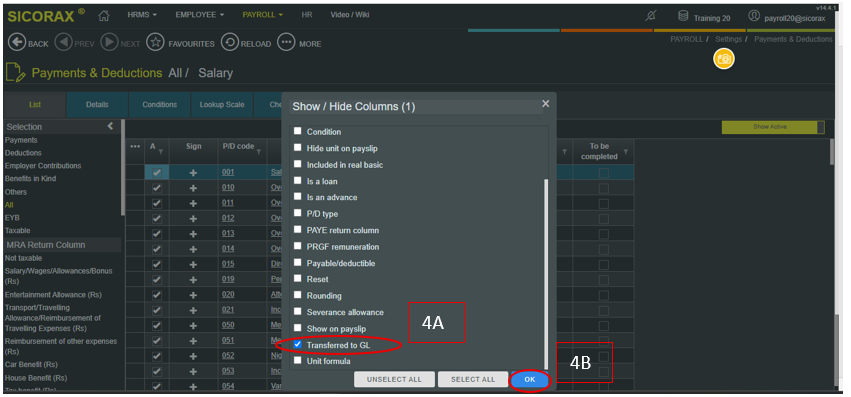
Task: Tick the Is an advance checkbox
Action: pyautogui.click(x=297, y=197)
